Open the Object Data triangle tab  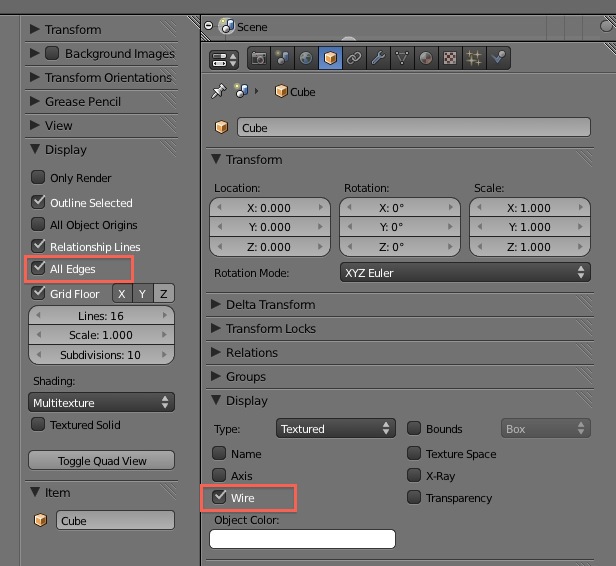point(402,58)
